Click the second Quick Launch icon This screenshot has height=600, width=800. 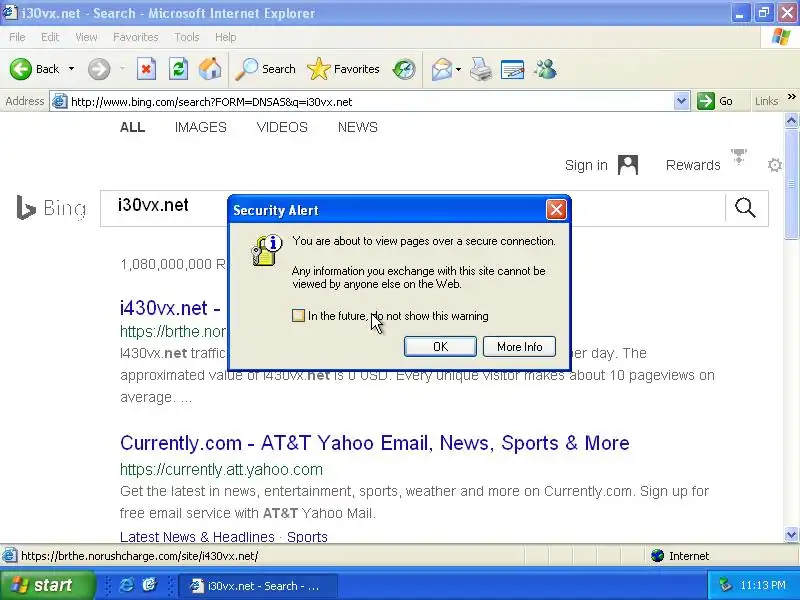point(149,585)
